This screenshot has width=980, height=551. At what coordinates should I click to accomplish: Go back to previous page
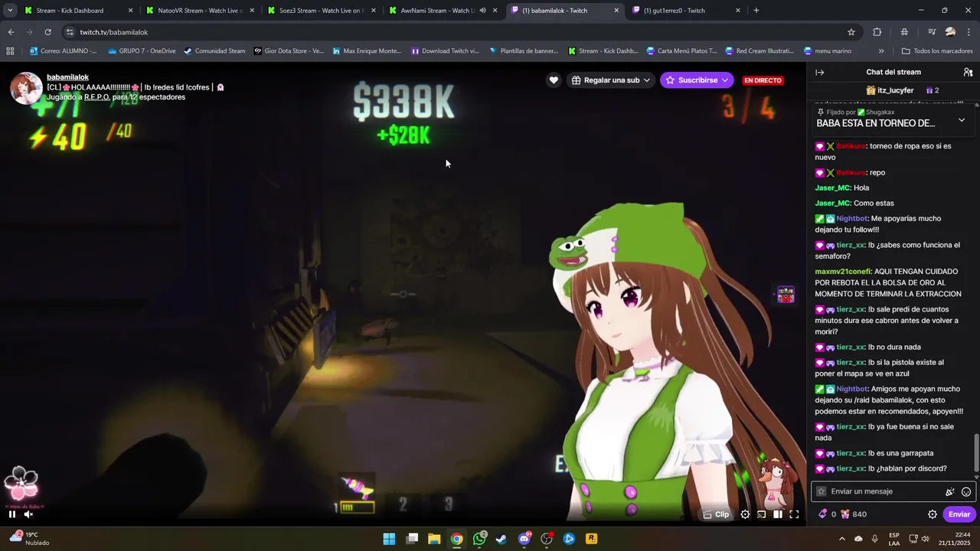pyautogui.click(x=11, y=32)
